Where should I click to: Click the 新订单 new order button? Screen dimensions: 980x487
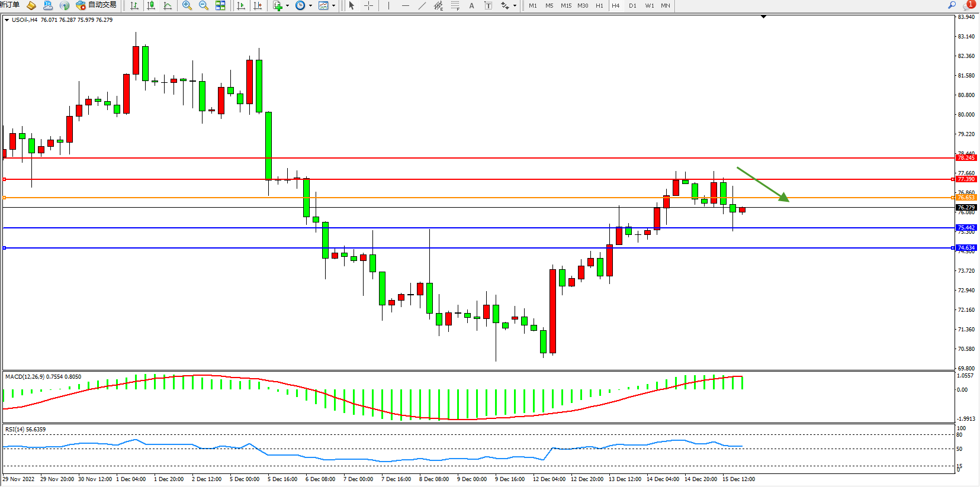[x=9, y=5]
